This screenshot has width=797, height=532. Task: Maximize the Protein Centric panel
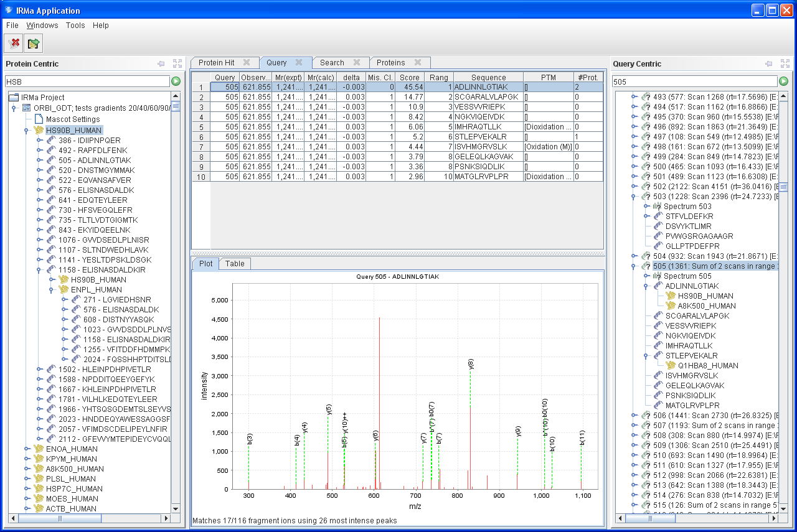click(x=177, y=63)
